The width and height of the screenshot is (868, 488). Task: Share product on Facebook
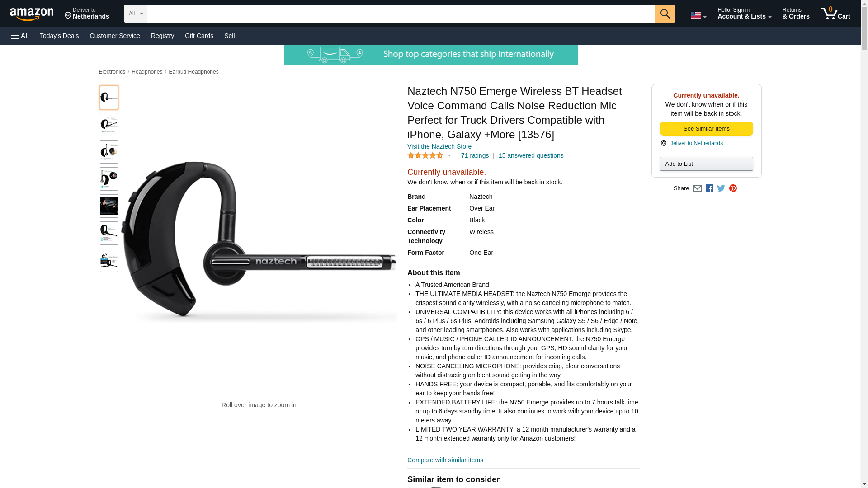pyautogui.click(x=709, y=188)
